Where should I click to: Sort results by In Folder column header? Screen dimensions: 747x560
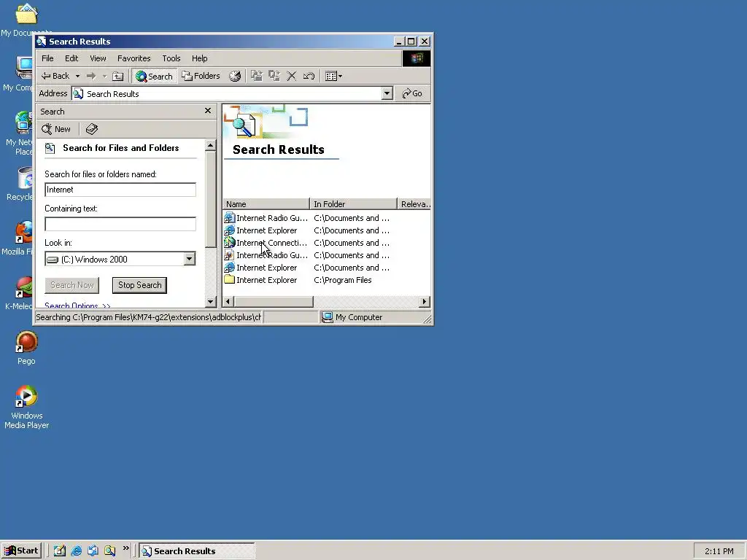[x=353, y=204]
